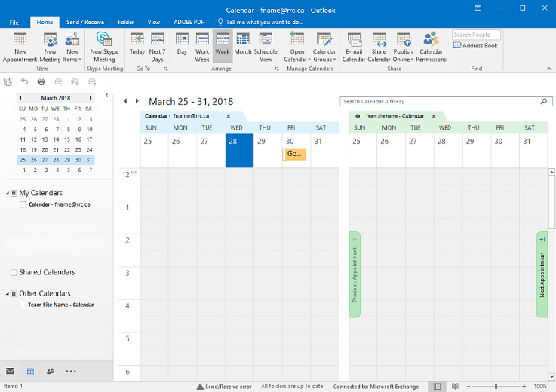Jump to the Next Appointment
Screen dimensions: 556x392
[542, 274]
